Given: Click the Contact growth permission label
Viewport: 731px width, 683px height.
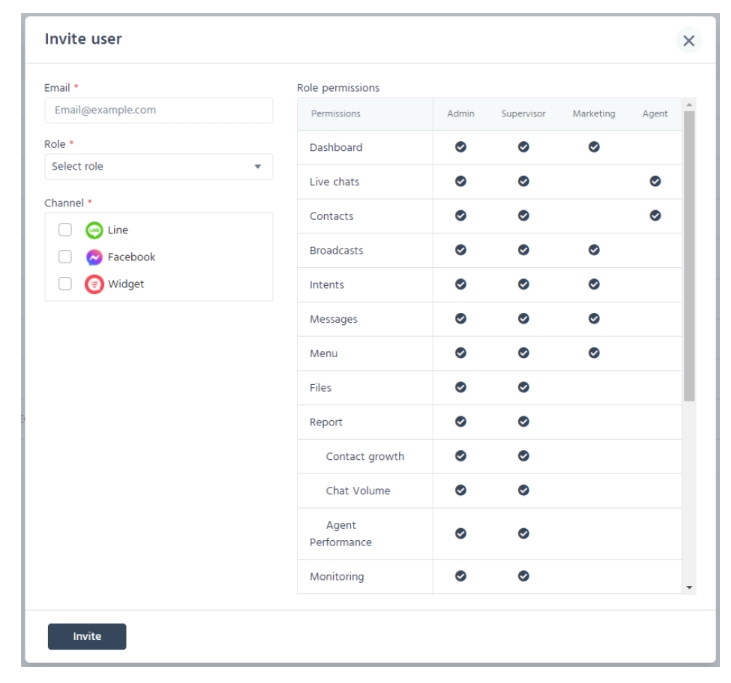Looking at the screenshot, I should [x=365, y=456].
